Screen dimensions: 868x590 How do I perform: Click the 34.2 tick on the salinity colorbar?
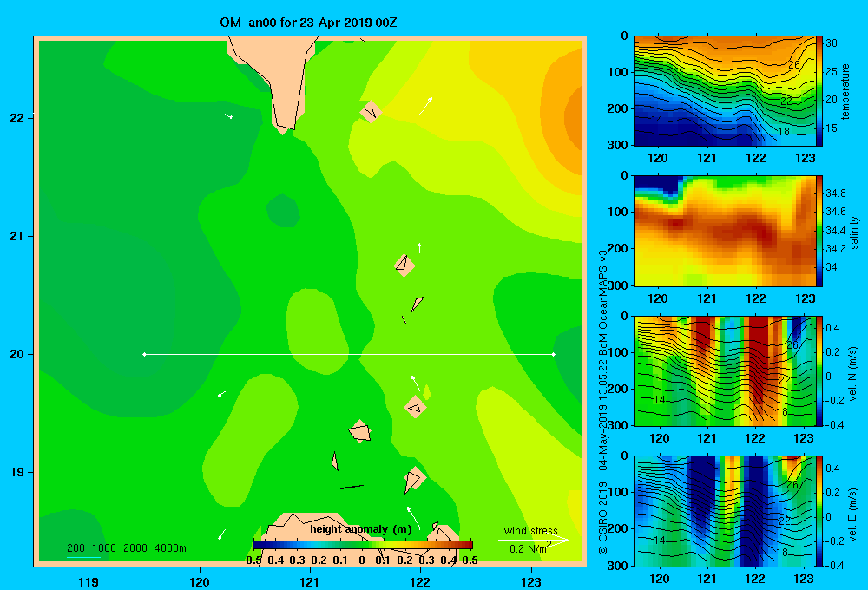[x=836, y=248]
